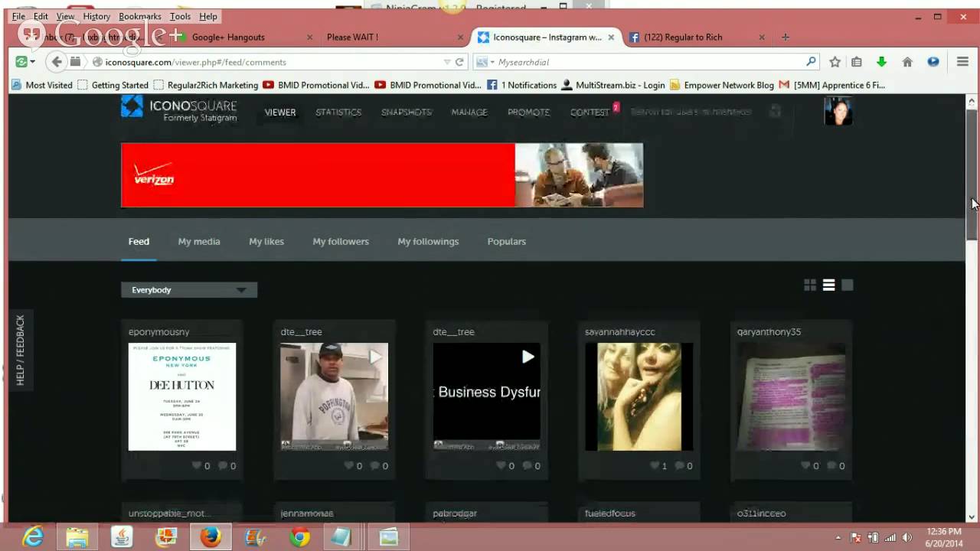Viewport: 980px width, 551px height.
Task: Open the eponymousny invitation thumbnail
Action: tap(182, 396)
